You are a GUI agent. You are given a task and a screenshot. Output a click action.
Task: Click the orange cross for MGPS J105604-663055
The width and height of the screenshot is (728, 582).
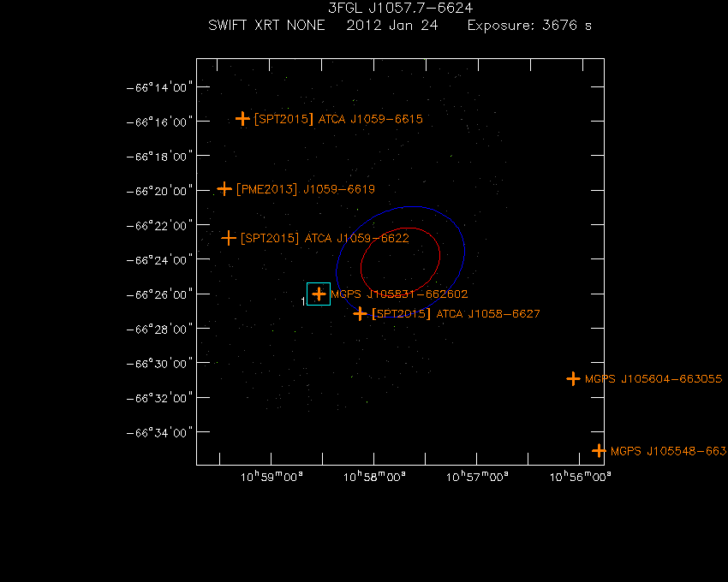click(x=573, y=378)
